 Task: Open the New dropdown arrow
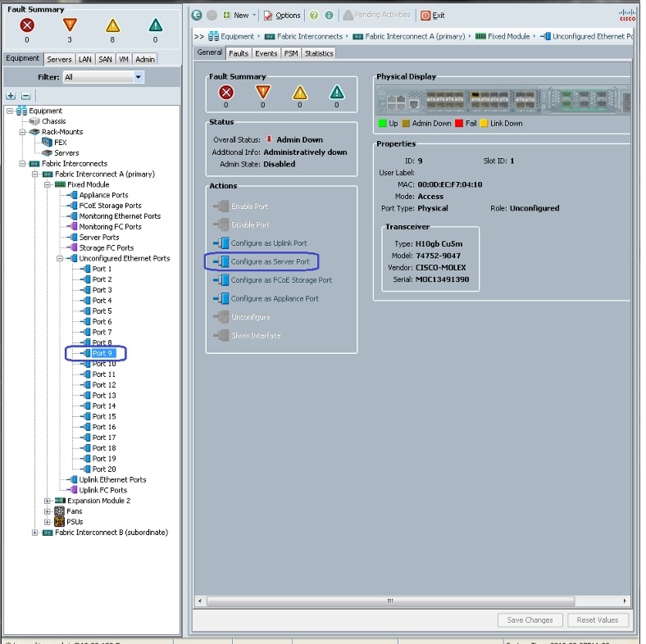pos(254,16)
